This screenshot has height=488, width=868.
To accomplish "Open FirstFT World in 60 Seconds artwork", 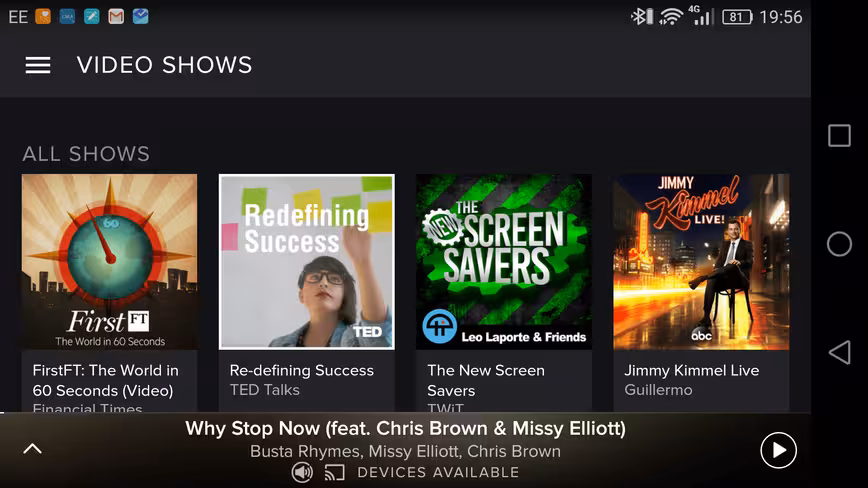I will tap(109, 262).
